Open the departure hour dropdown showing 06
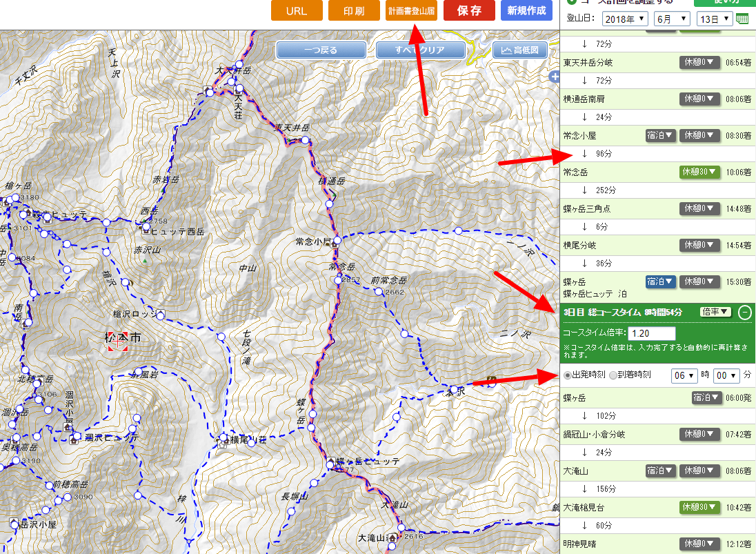 point(684,375)
